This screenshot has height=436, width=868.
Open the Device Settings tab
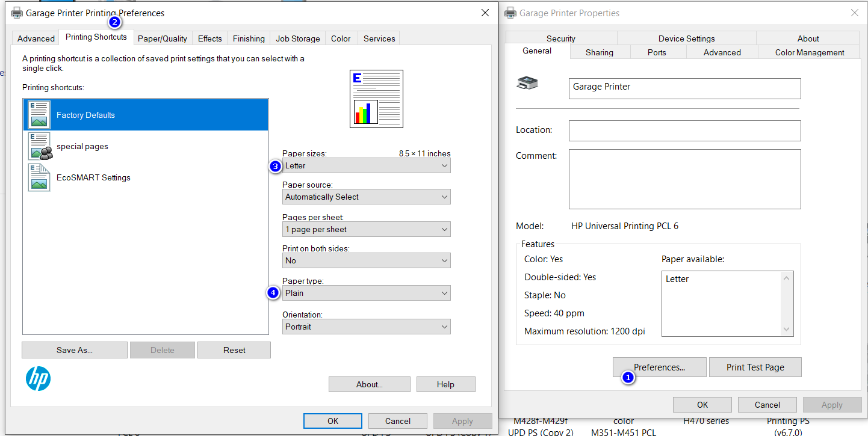(687, 38)
